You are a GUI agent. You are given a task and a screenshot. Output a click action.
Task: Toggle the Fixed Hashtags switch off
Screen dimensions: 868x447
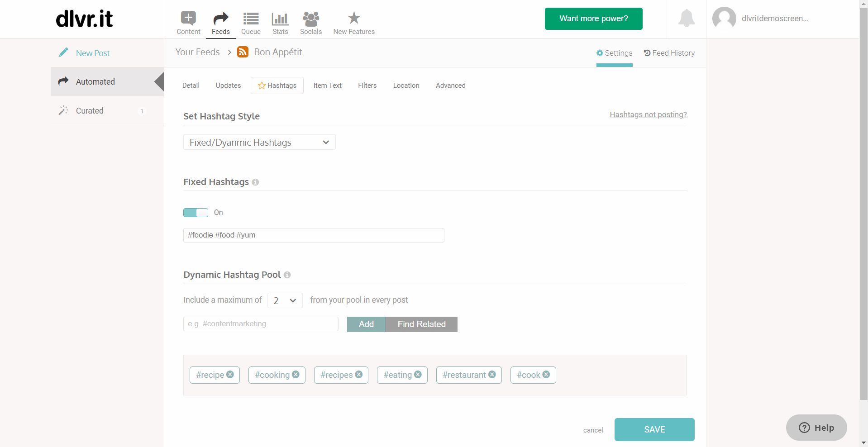(196, 213)
